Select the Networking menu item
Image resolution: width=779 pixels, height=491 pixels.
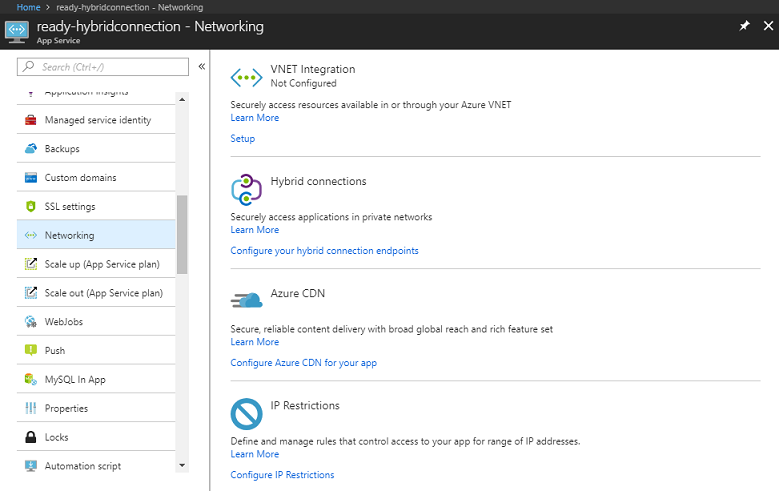click(96, 235)
